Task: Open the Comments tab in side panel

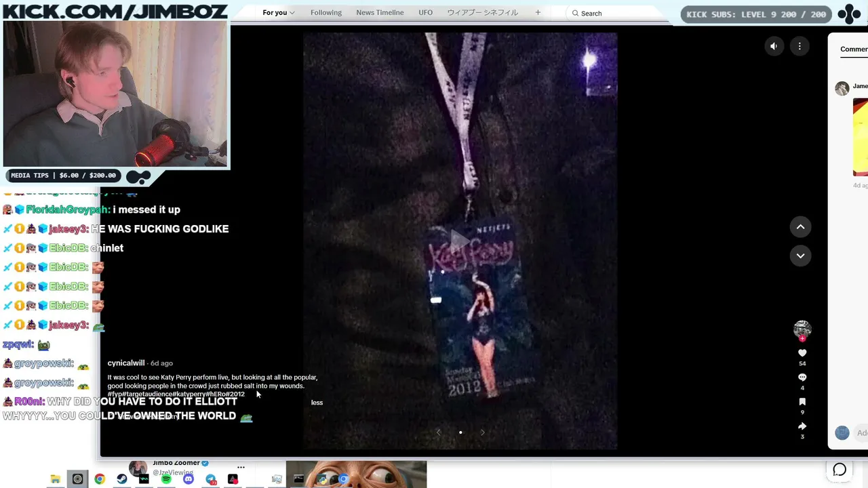Action: pyautogui.click(x=854, y=49)
